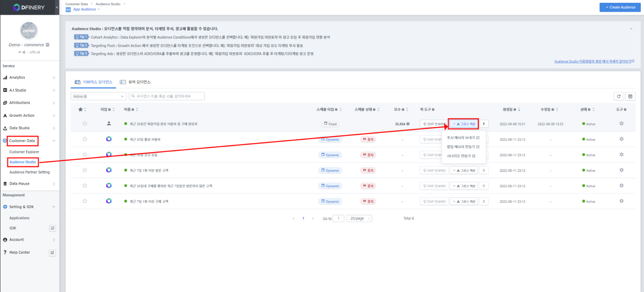Click the Data Studio sidebar icon
Viewport: 644px width, 292px height.
point(5,128)
